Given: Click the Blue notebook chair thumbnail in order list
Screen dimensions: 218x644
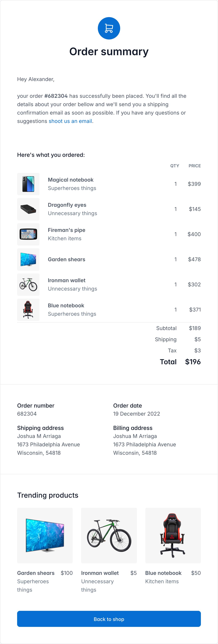Looking at the screenshot, I should point(28,310).
